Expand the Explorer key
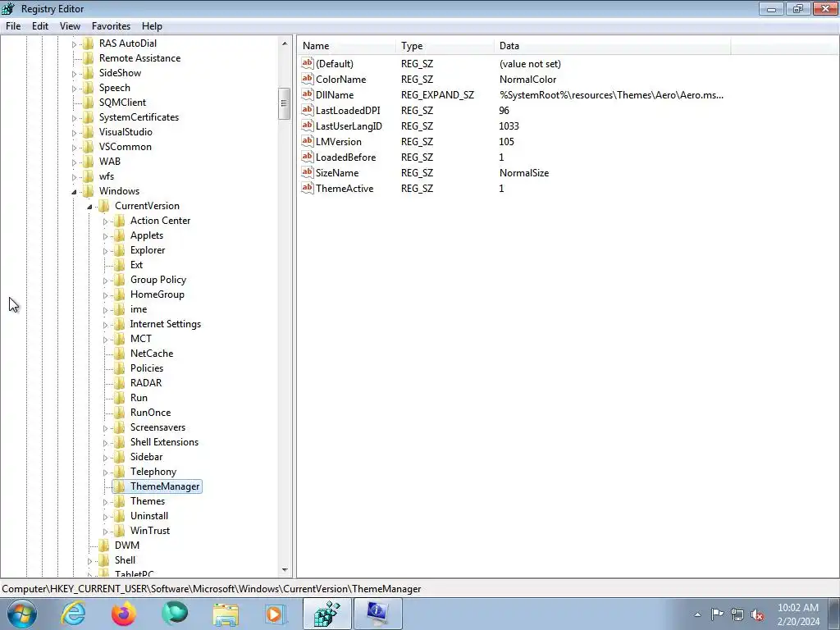 coord(105,250)
